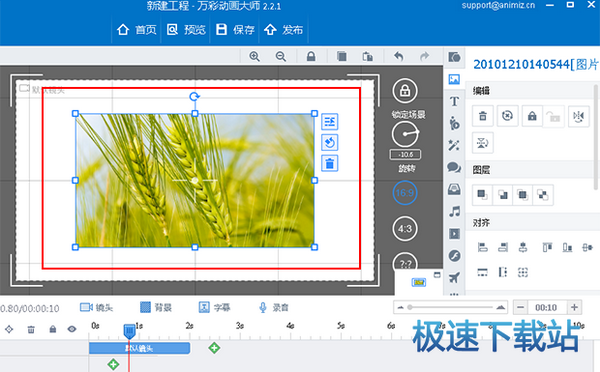Open the video clip tool

pos(454,233)
